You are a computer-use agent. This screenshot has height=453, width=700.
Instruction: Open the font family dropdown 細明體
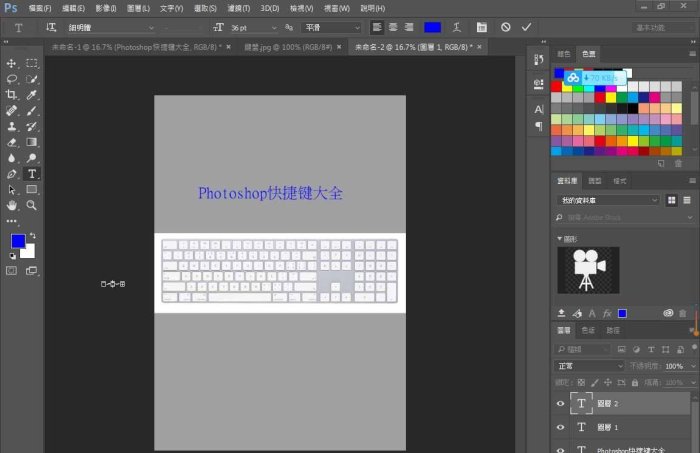tap(110, 27)
